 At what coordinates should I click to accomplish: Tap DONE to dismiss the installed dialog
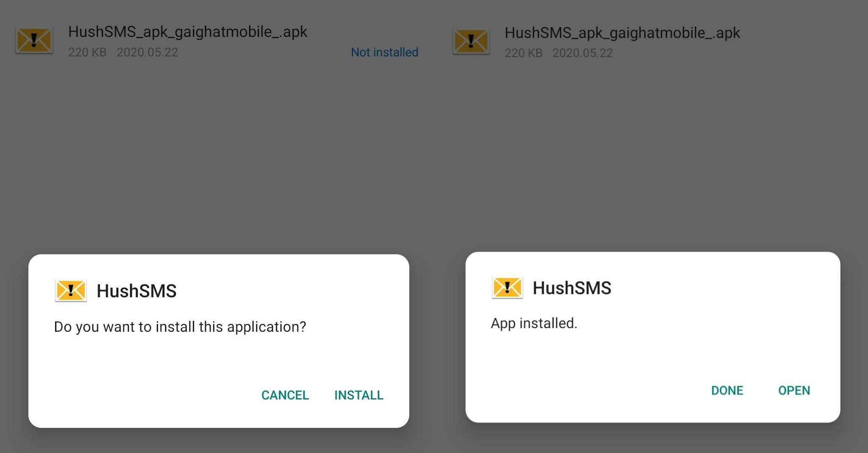tap(727, 391)
